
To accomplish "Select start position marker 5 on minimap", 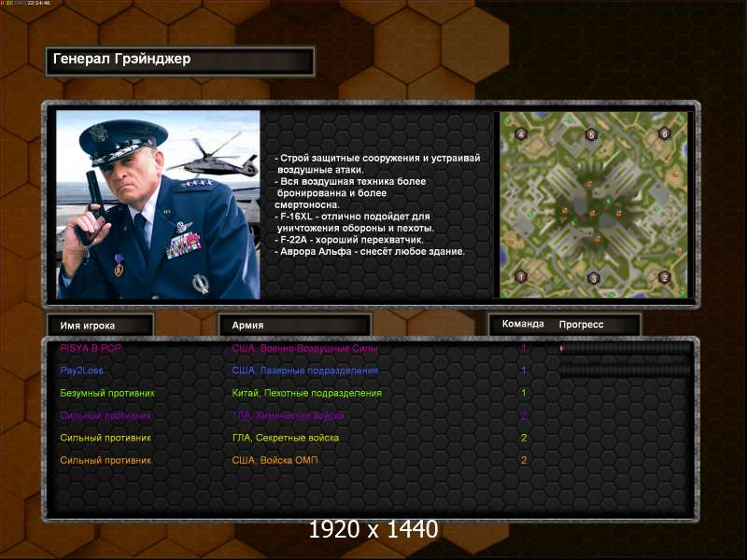I will point(591,134).
